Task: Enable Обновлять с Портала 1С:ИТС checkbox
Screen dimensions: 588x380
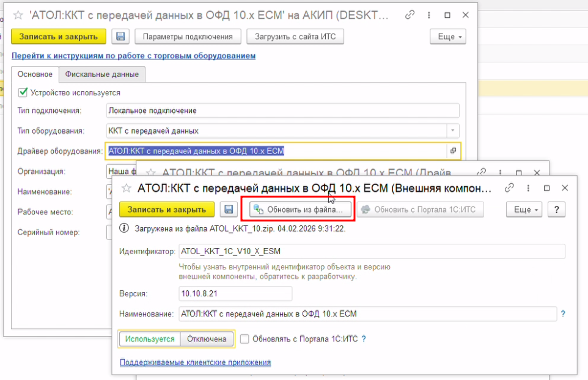Action: coord(244,339)
